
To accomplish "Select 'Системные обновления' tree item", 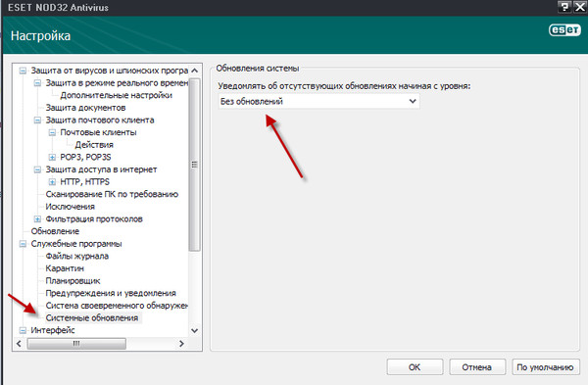I will pyautogui.click(x=92, y=318).
